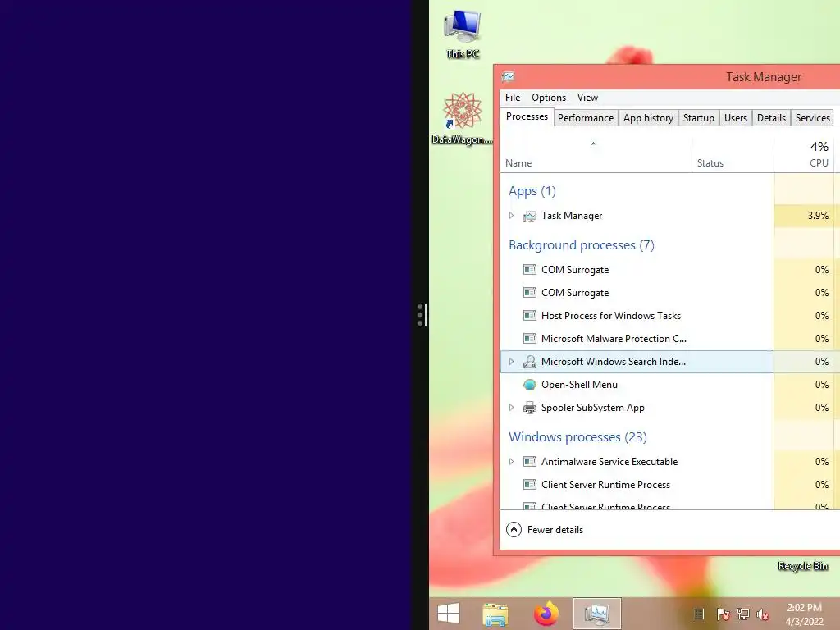Open the DataWagon desktop shortcut
The width and height of the screenshot is (840, 630).
pos(463,118)
